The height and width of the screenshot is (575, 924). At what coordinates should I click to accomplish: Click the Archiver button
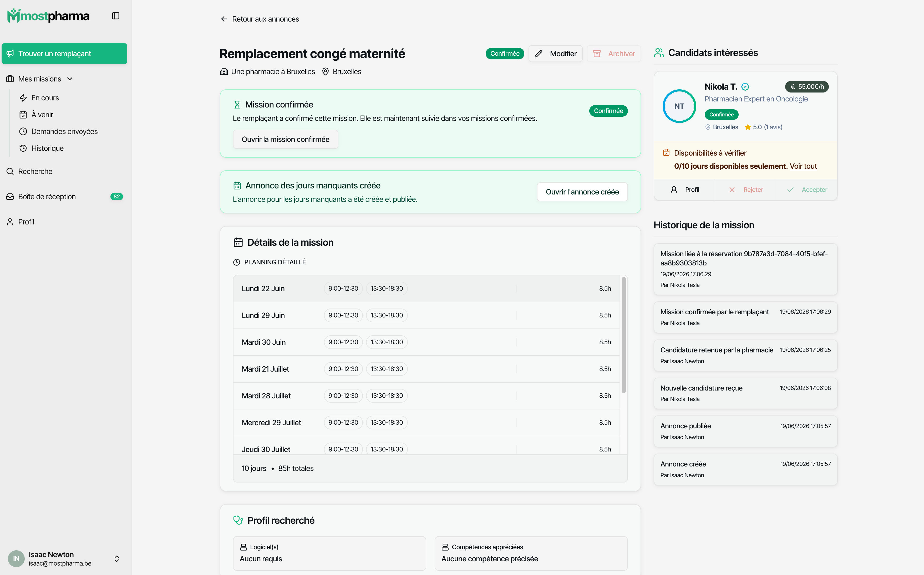(x=614, y=54)
